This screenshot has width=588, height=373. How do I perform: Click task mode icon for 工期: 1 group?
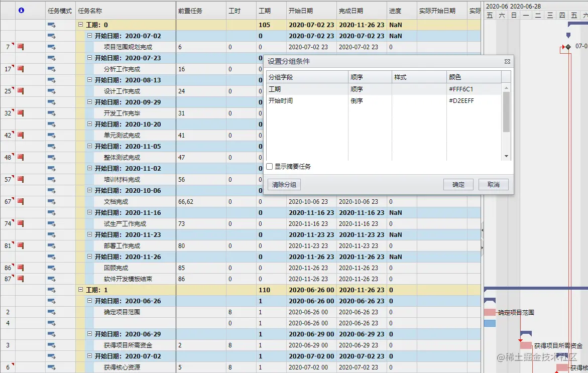pyautogui.click(x=51, y=290)
